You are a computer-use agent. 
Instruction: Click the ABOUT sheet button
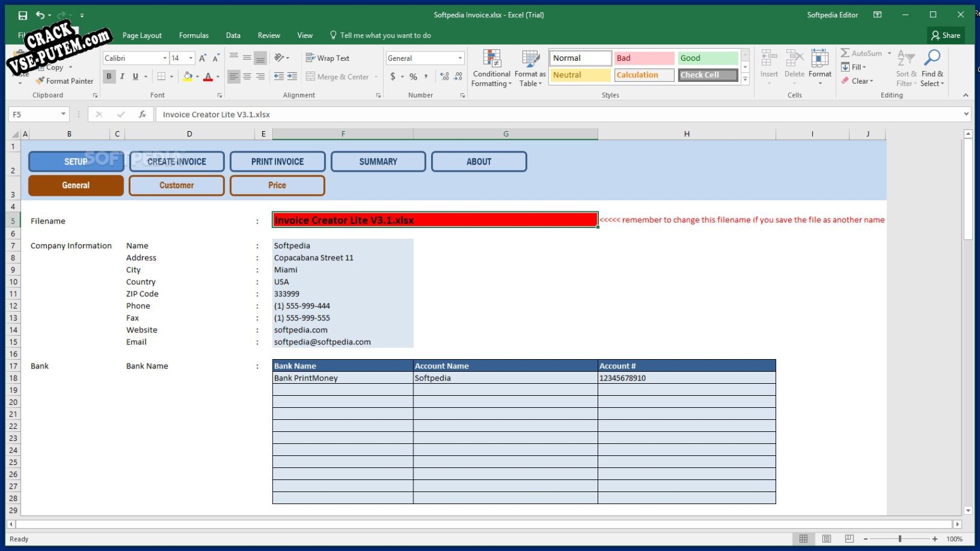479,161
